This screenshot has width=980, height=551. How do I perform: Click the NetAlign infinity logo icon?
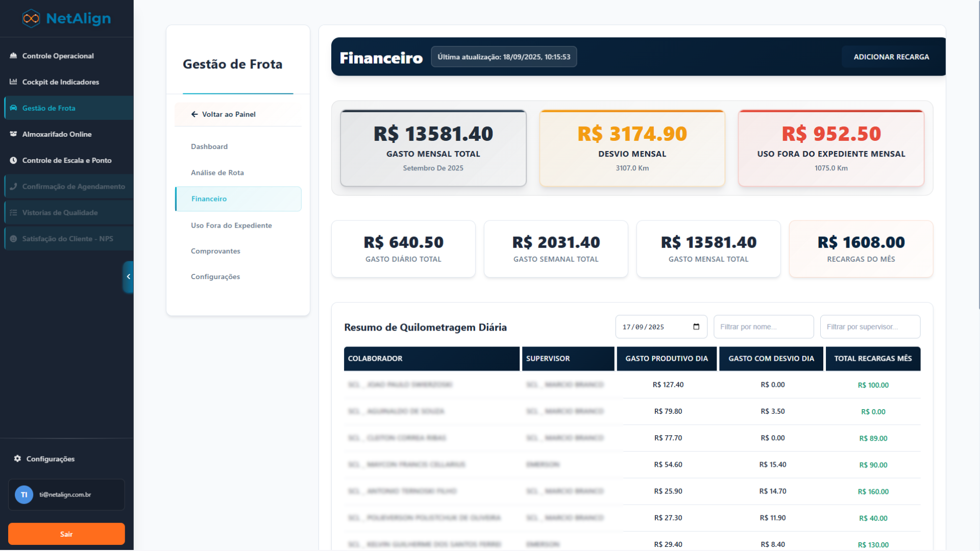pyautogui.click(x=31, y=19)
